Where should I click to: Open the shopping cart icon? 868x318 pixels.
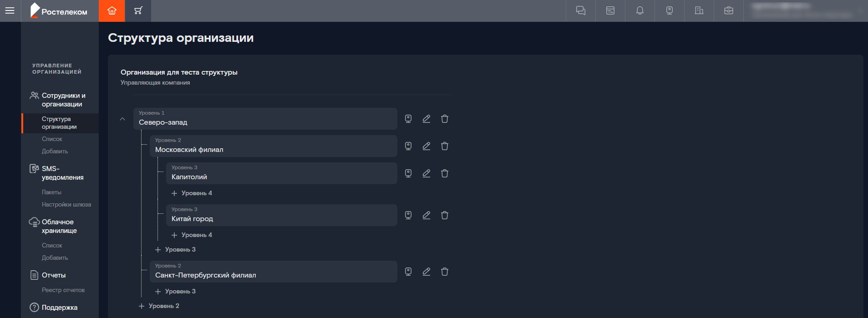pyautogui.click(x=138, y=10)
